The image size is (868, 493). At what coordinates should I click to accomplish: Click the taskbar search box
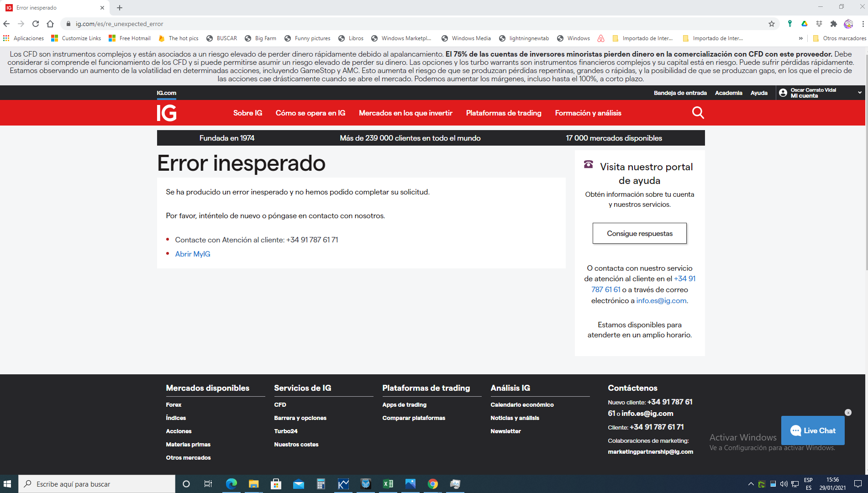click(x=97, y=484)
